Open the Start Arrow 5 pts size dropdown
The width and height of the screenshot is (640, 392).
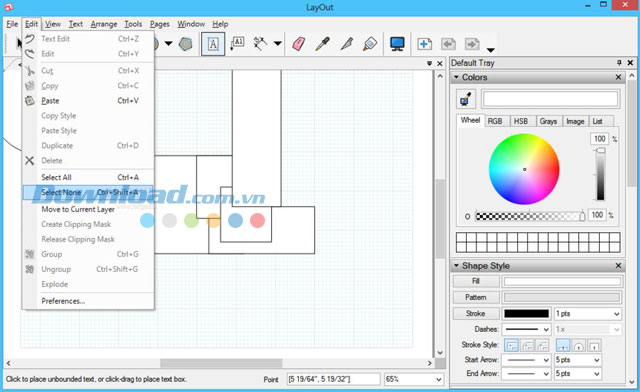[578, 360]
